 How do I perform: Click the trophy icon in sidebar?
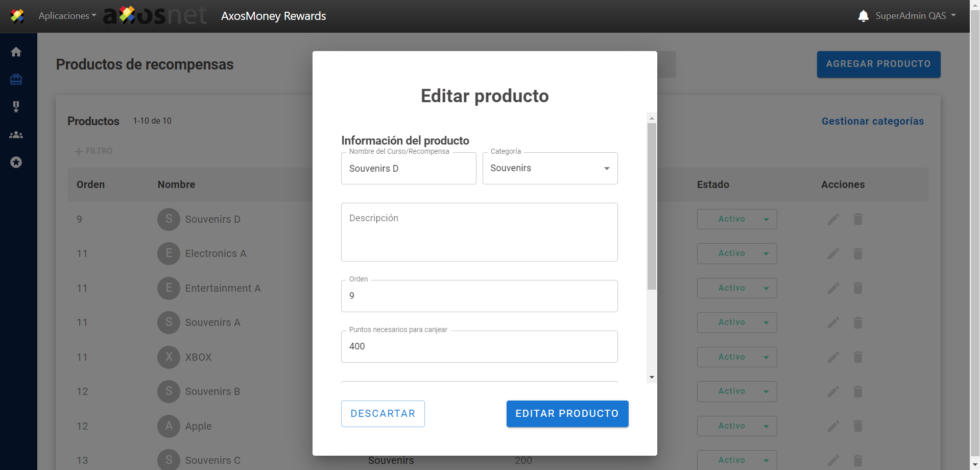(16, 107)
